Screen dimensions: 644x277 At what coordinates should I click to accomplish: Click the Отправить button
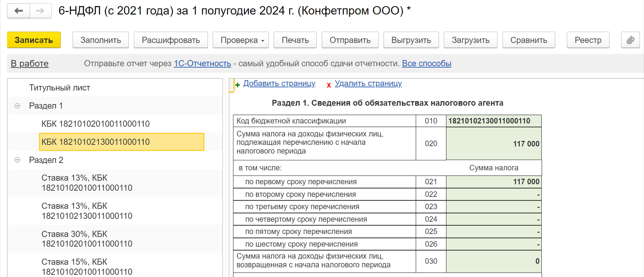pos(350,40)
